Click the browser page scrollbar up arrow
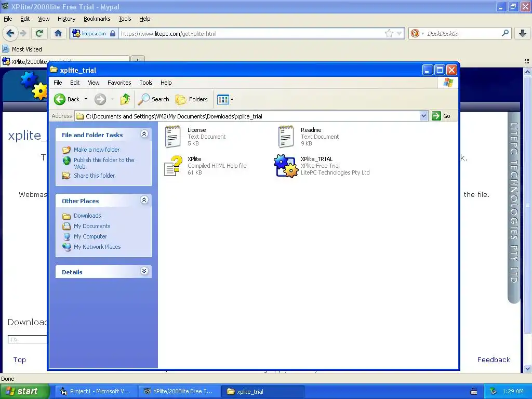532x399 pixels. point(527,72)
